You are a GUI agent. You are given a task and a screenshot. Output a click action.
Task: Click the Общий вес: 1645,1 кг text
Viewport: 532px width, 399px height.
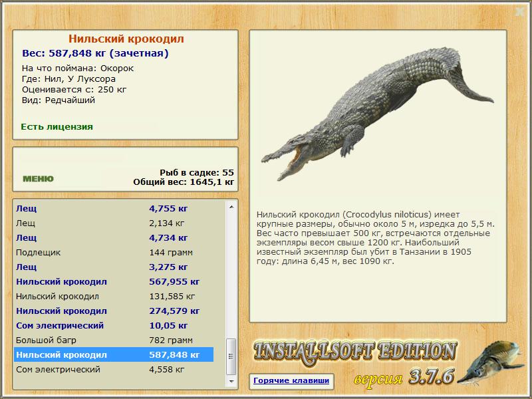pos(184,182)
